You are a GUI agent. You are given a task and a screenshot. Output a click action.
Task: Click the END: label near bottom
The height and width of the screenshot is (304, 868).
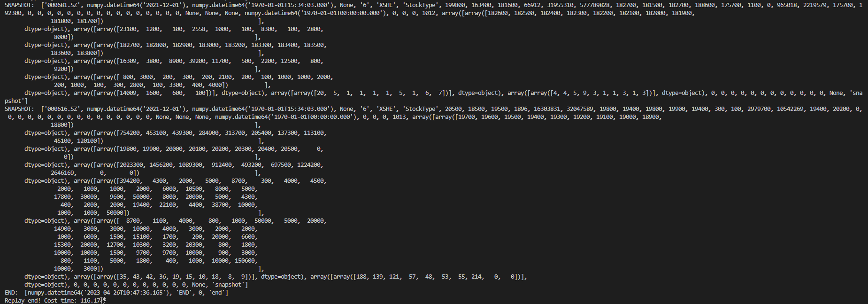(x=11, y=293)
